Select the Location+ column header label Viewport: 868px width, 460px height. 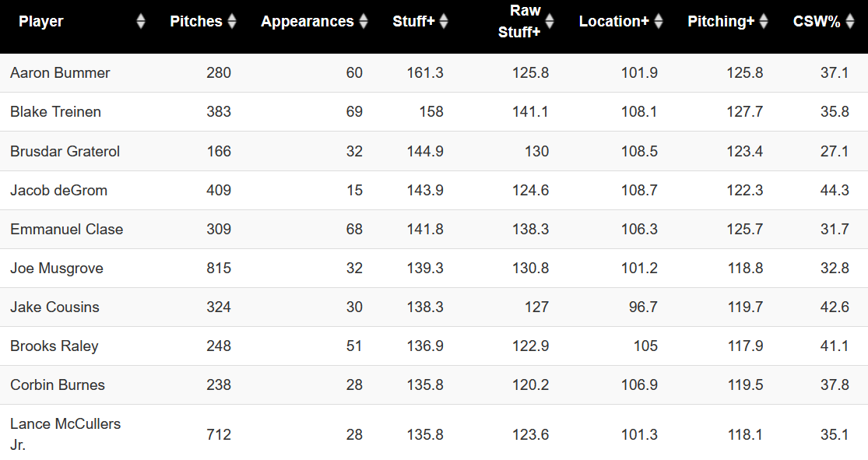coord(613,22)
